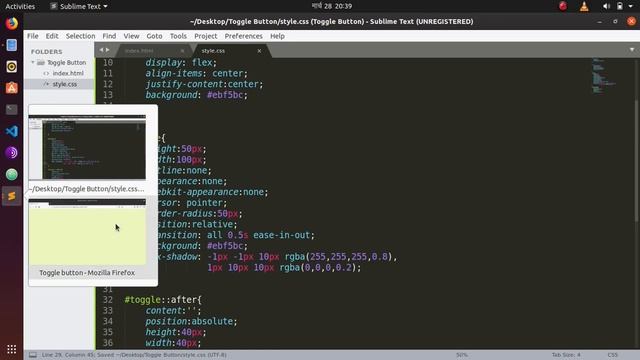
Task: Close the style.css tab
Action: click(x=259, y=51)
